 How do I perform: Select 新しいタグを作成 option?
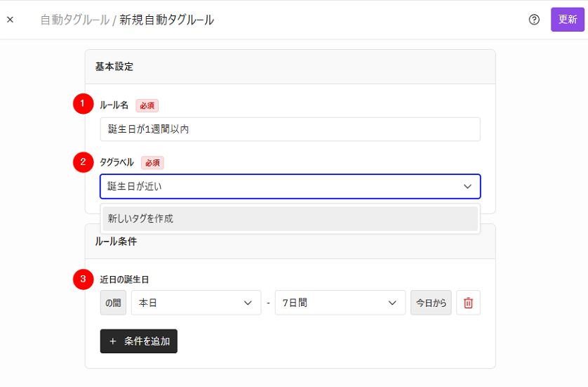(x=290, y=218)
